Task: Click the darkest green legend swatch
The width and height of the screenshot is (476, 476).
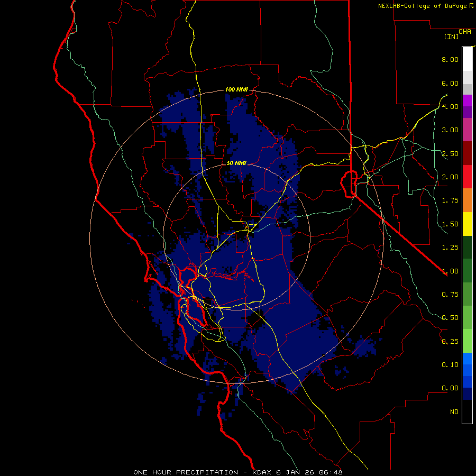Action: point(467,247)
